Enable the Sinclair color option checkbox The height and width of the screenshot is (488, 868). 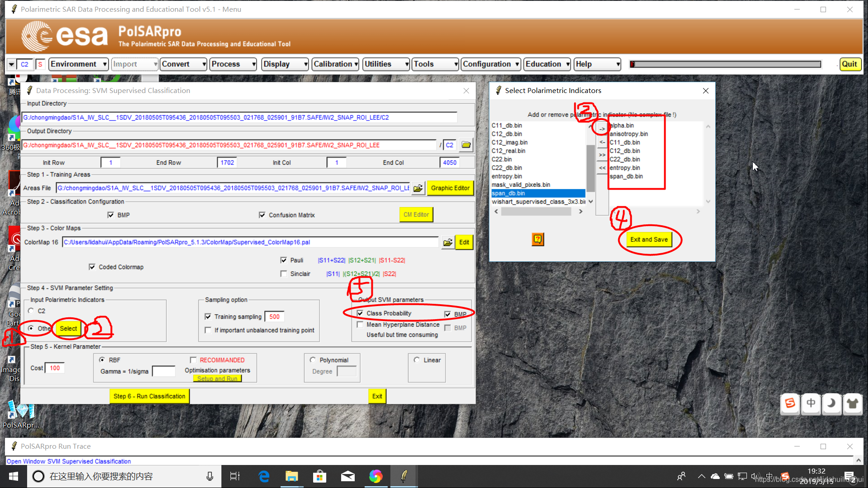[x=284, y=274]
